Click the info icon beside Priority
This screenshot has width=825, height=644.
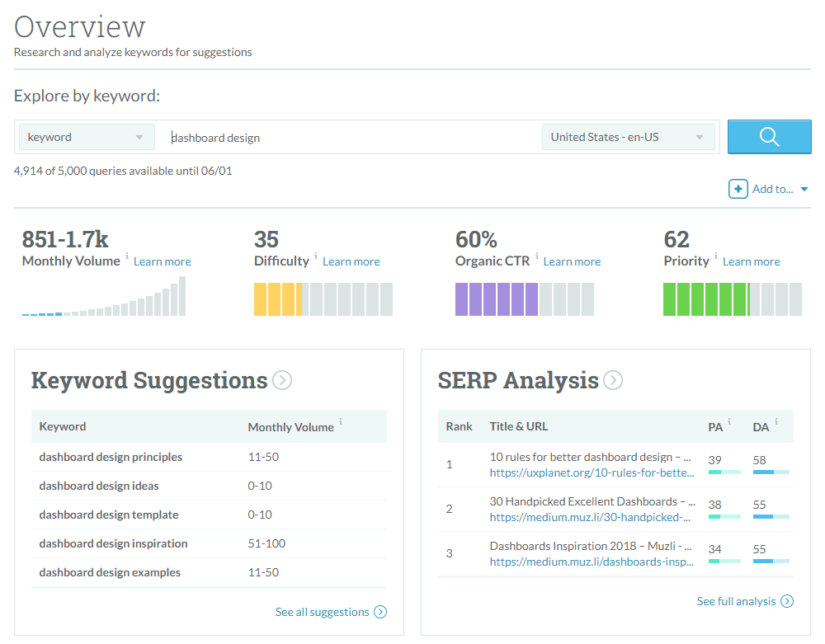pyautogui.click(x=716, y=256)
